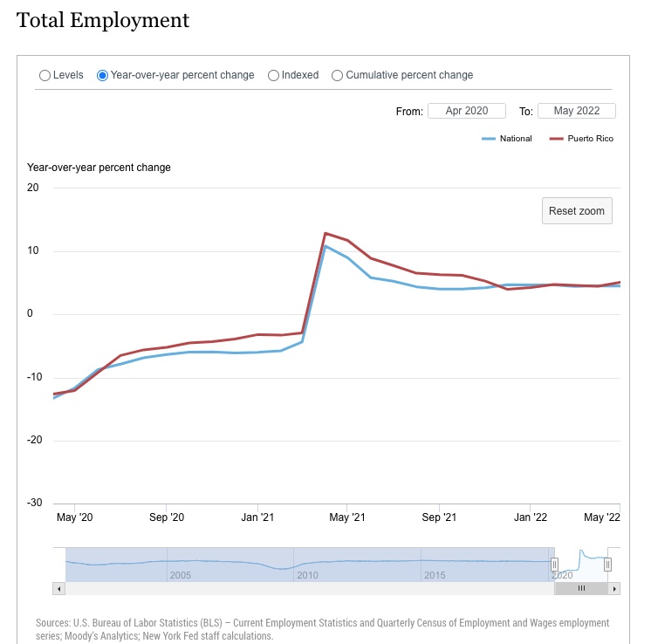Click the scrollbar right arrow
This screenshot has width=651, height=644.
tap(614, 588)
